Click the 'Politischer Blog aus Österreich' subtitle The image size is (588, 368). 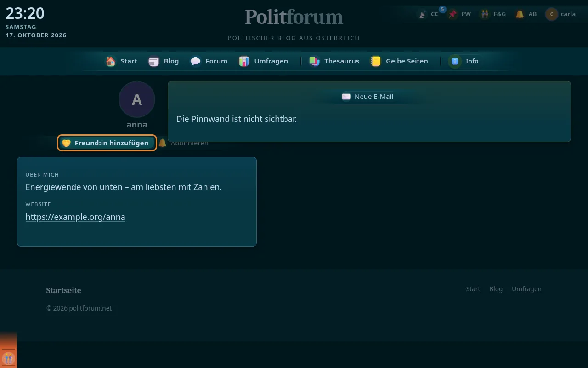pyautogui.click(x=294, y=38)
